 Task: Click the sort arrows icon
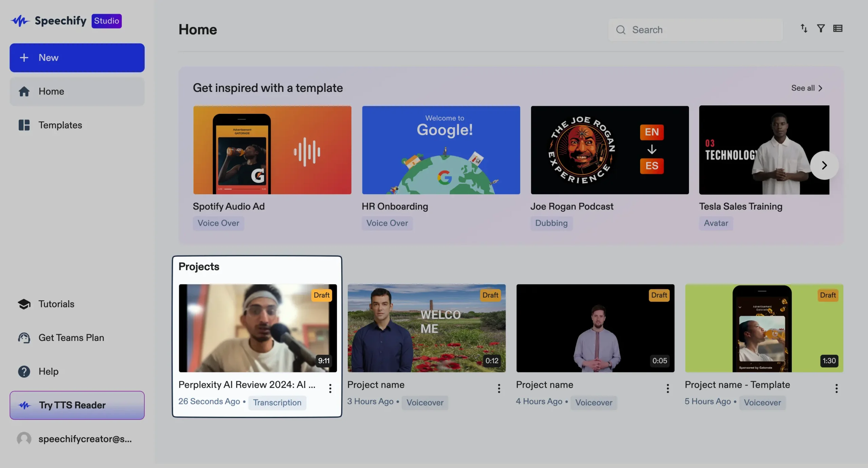click(804, 28)
